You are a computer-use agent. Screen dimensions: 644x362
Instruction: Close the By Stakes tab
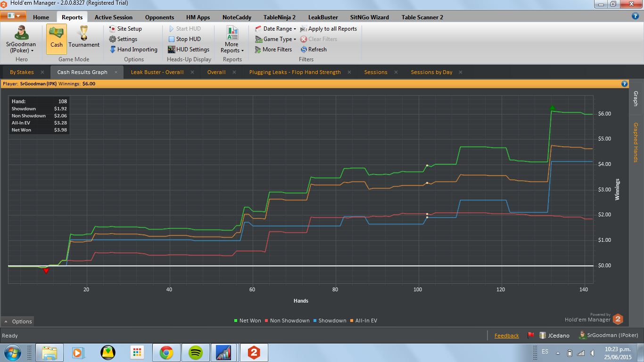point(42,72)
